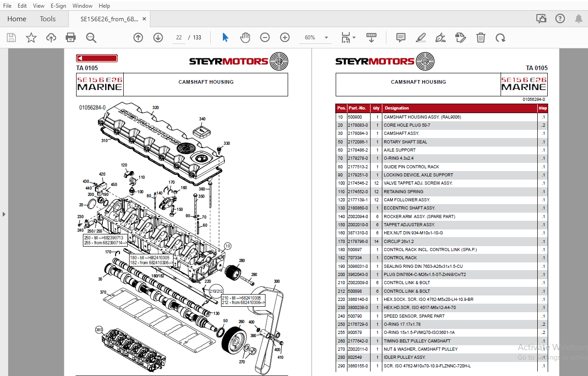Screen dimensions: 588x376
Task: Click the 'Designation' column header
Action: 397,108
